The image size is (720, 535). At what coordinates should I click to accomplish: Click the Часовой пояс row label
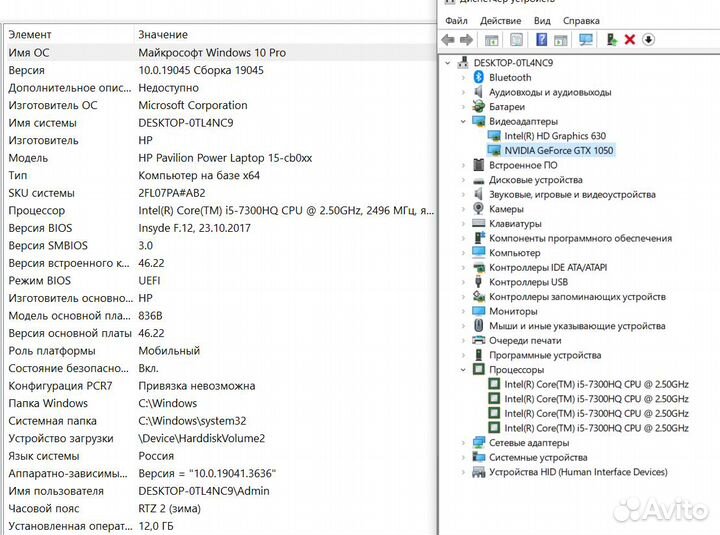44,509
